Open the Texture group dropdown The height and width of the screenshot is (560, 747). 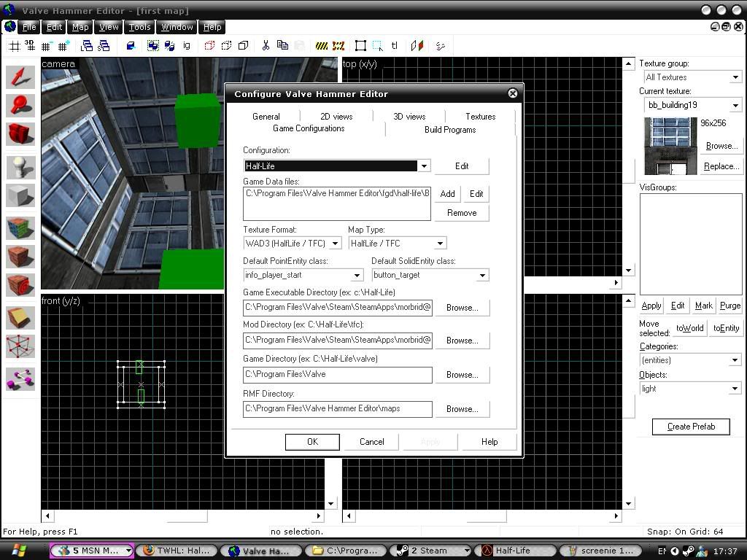(735, 77)
